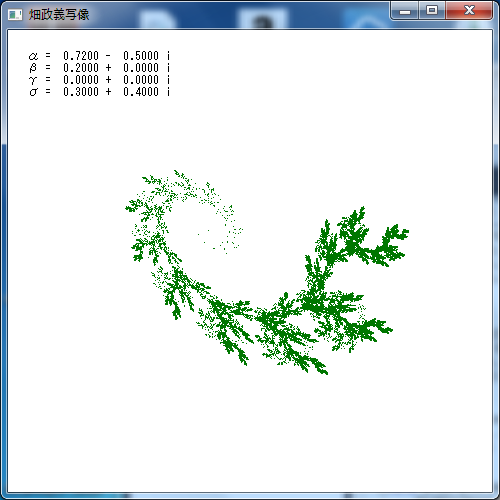Select the α imaginary value 0.5000
This screenshot has height=500, width=500.
(141, 56)
